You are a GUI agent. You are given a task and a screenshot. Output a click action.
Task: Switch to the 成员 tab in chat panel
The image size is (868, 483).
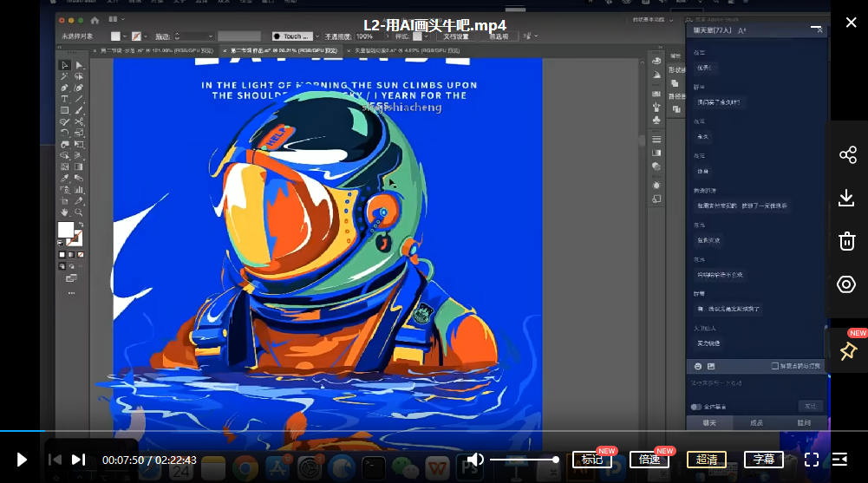pyautogui.click(x=756, y=422)
